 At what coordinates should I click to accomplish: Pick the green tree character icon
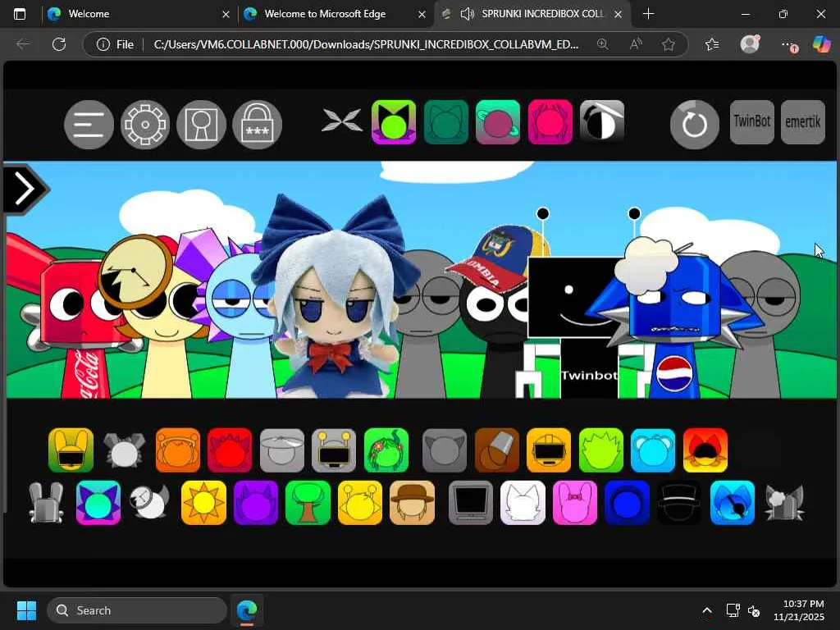(308, 502)
